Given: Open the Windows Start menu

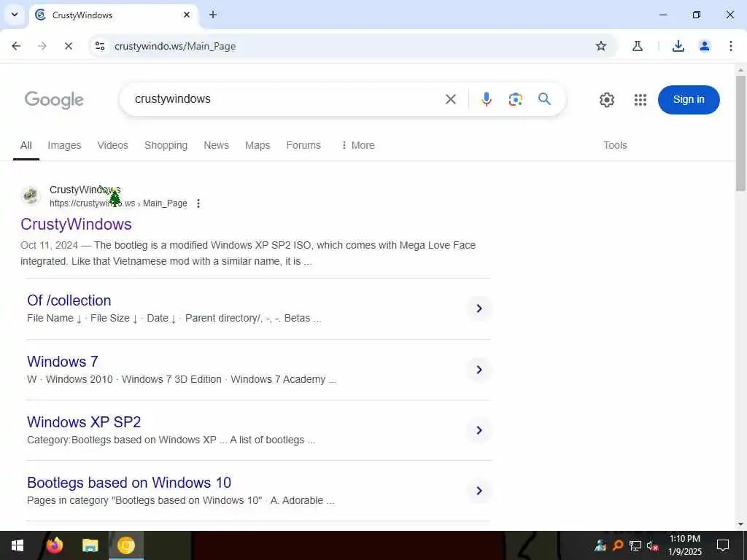Looking at the screenshot, I should coord(18,545).
